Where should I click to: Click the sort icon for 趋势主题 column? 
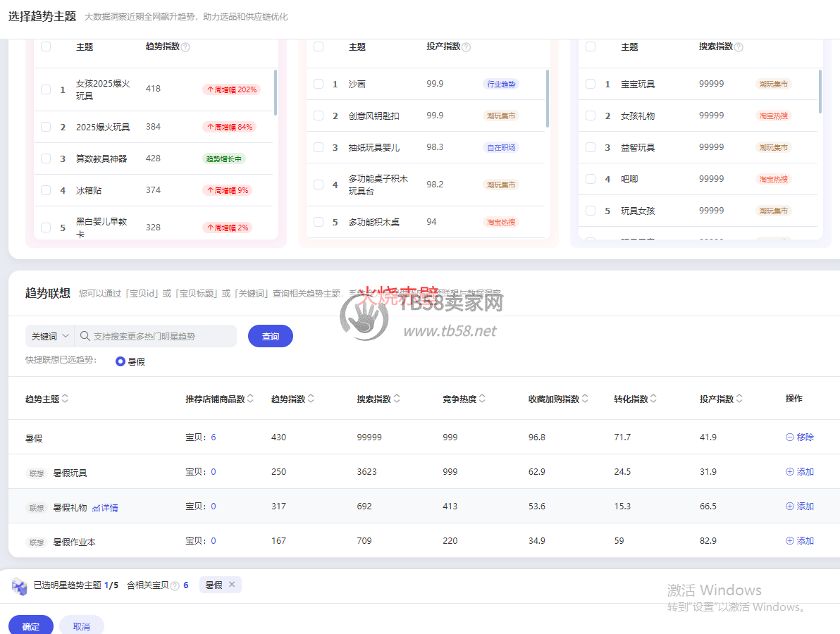(x=66, y=399)
